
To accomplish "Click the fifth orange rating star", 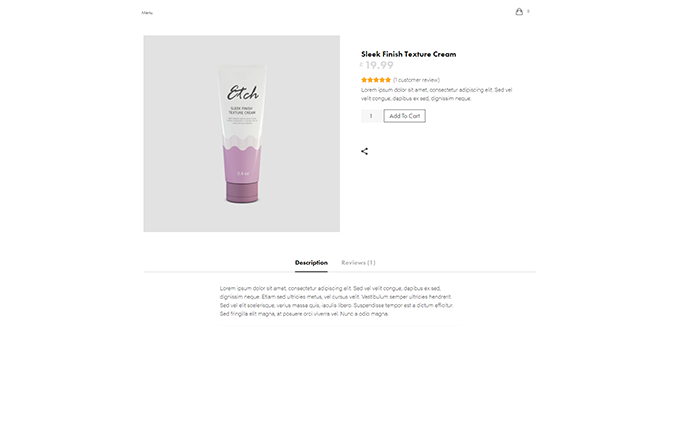I will pos(388,80).
